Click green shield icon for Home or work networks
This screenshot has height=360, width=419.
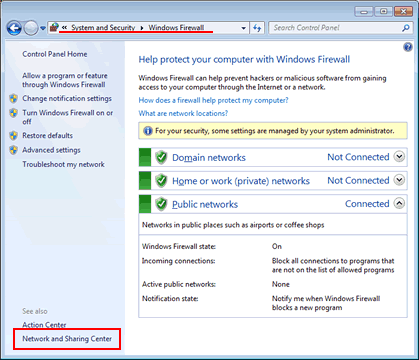[x=161, y=181]
